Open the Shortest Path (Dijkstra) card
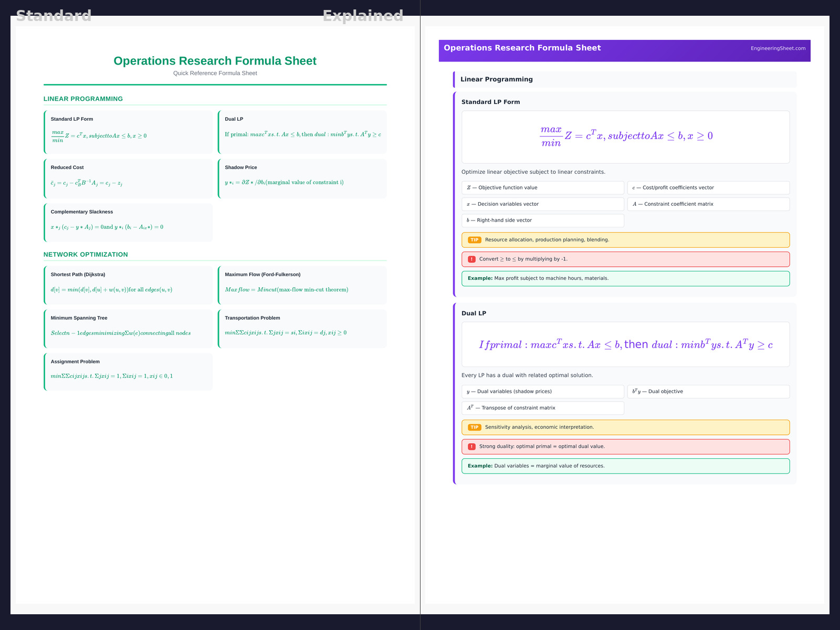 tap(129, 285)
